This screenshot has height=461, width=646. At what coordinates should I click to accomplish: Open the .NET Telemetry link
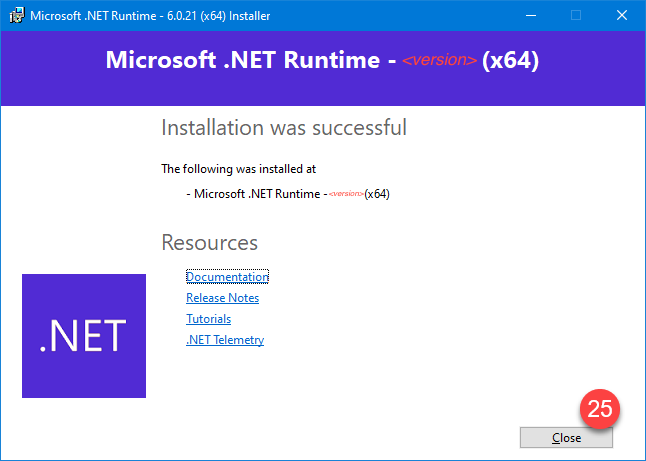(225, 340)
